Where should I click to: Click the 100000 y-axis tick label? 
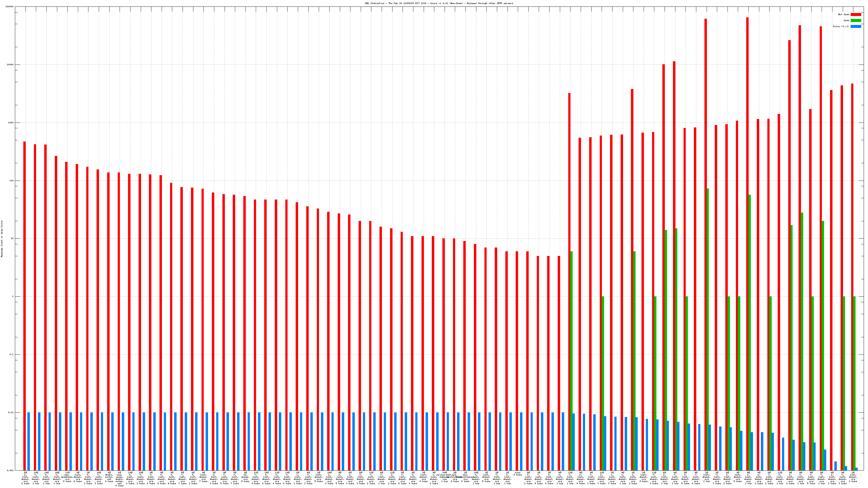tap(10, 7)
